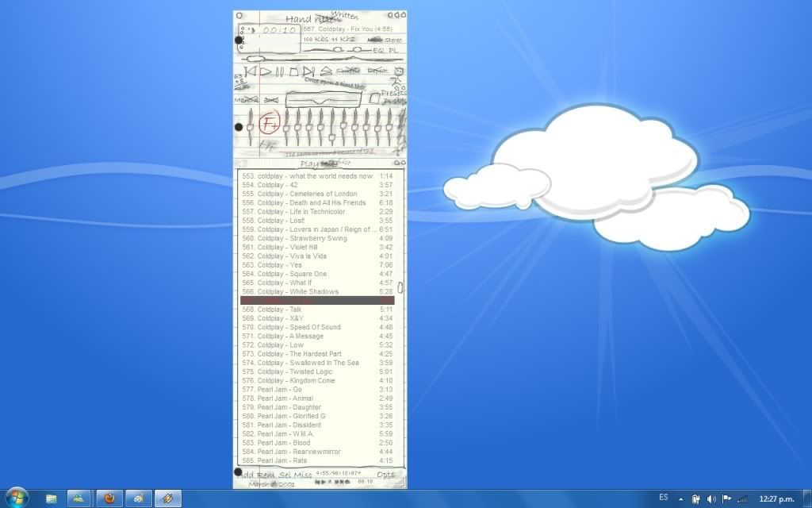Click the balance slider knob
The width and height of the screenshot is (812, 508).
(358, 50)
